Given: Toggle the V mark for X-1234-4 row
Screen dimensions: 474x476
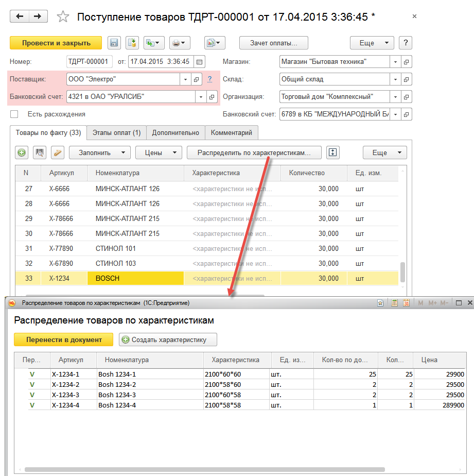Looking at the screenshot, I should (x=32, y=405).
